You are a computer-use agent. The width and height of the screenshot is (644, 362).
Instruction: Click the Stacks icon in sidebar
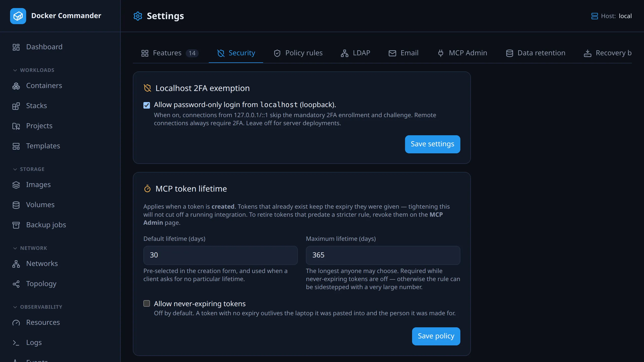coord(16,106)
